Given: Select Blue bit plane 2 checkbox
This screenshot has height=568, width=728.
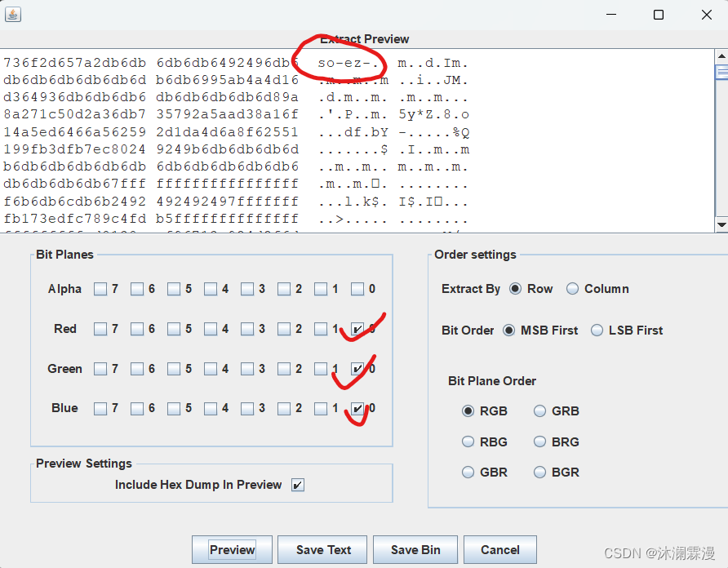Looking at the screenshot, I should pyautogui.click(x=284, y=409).
